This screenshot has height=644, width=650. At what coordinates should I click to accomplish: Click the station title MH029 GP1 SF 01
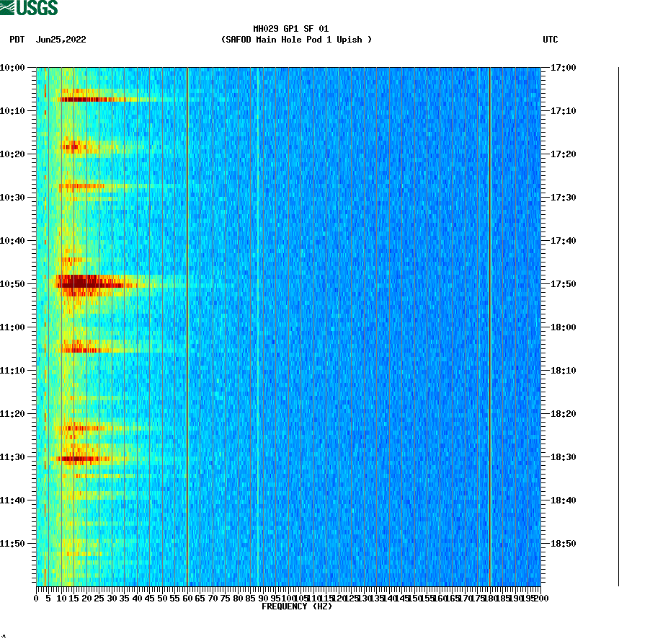[x=290, y=29]
